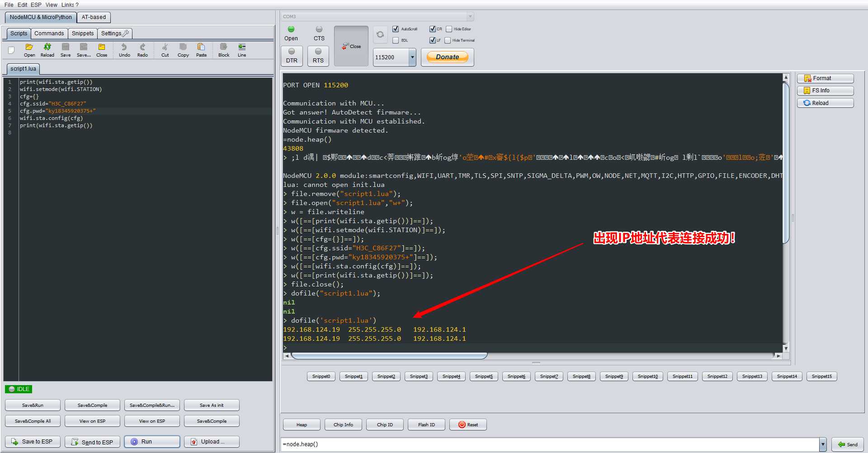Switch to the Commands tab
The height and width of the screenshot is (453, 868).
pyautogui.click(x=49, y=33)
